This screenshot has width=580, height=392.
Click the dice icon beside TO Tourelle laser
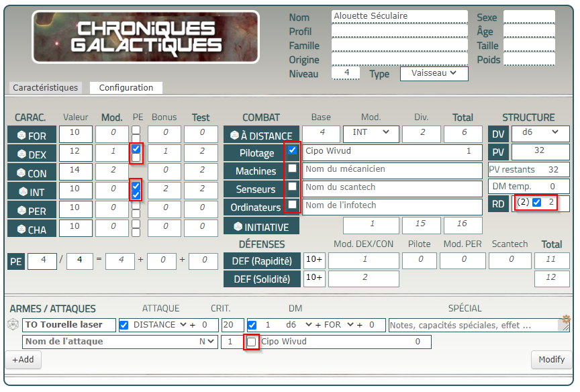click(13, 325)
